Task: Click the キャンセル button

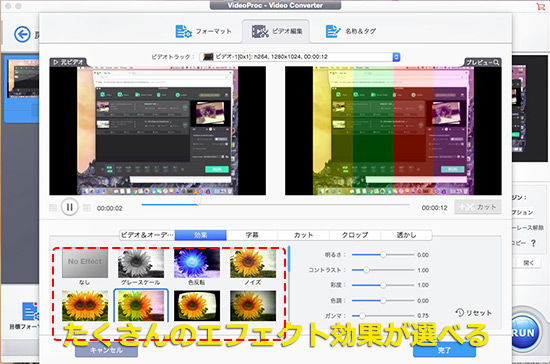Action: pos(106,350)
